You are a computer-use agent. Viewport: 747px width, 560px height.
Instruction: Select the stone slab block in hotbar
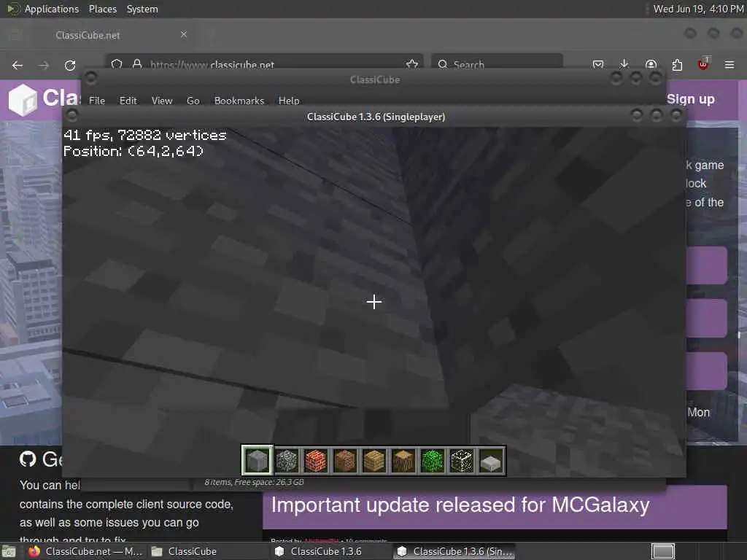491,461
